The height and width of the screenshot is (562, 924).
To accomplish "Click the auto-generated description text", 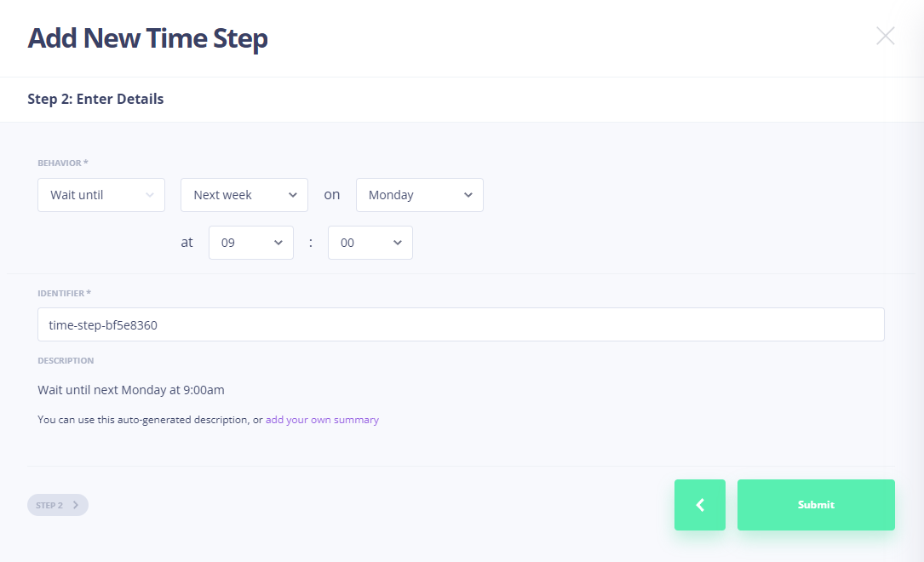I will pos(131,390).
